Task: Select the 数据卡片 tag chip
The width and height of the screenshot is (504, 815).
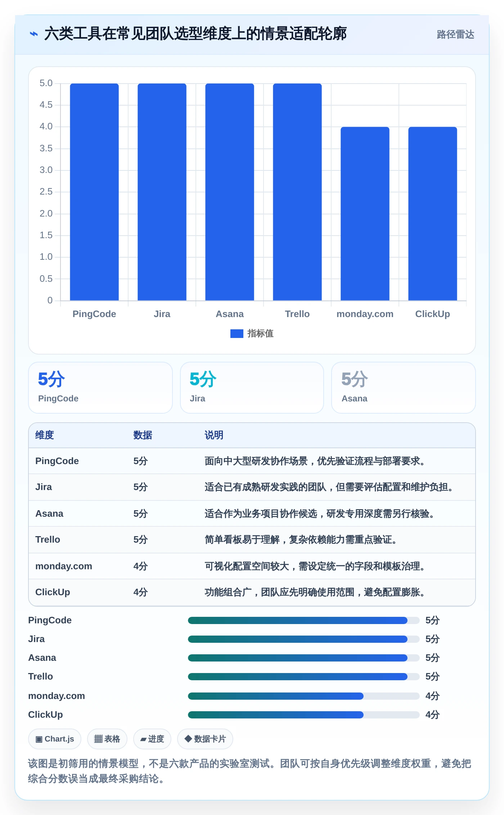Action: click(205, 739)
